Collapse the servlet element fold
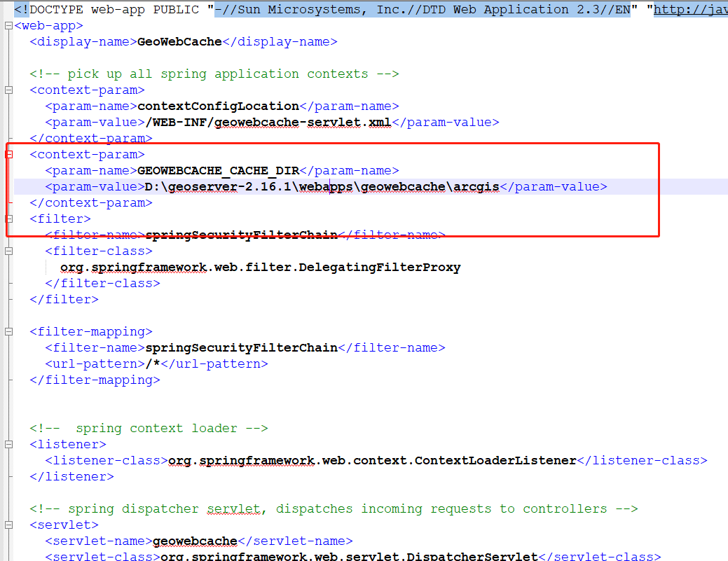This screenshot has width=728, height=561. coord(7,524)
